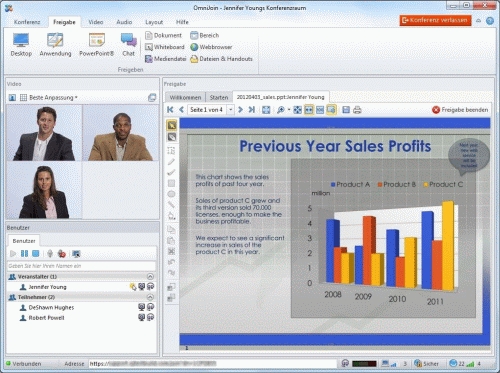The image size is (500, 373).
Task: Click Konferenz verlassen button
Action: 436,20
